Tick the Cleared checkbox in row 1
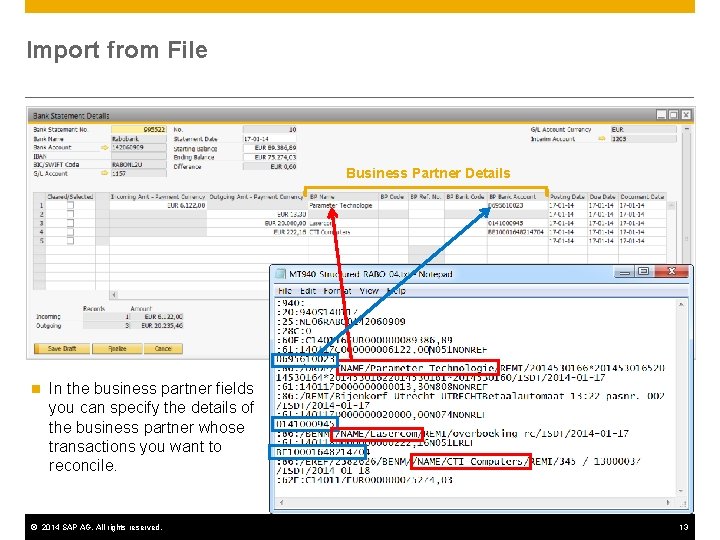 tap(70, 205)
